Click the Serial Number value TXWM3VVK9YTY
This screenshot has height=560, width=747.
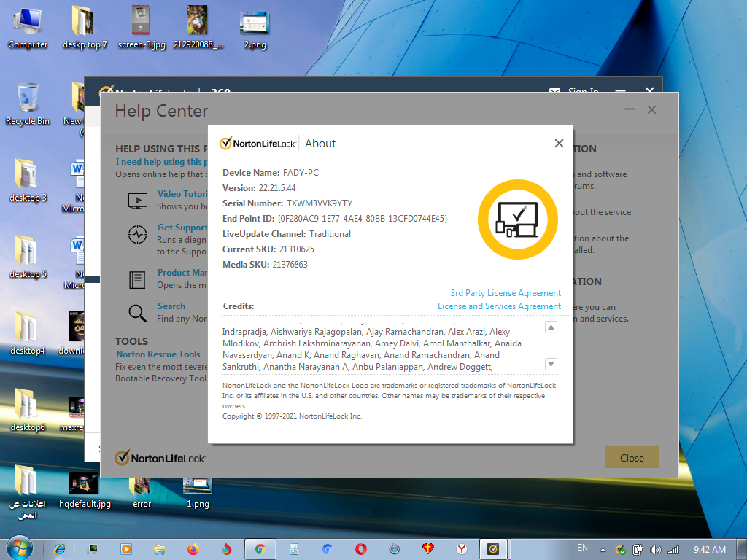[x=320, y=203]
